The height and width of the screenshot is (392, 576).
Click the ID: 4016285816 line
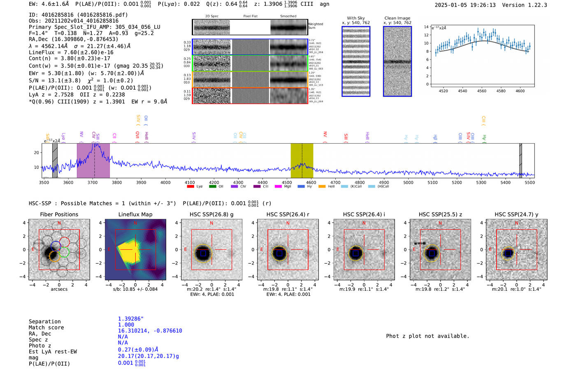point(78,15)
